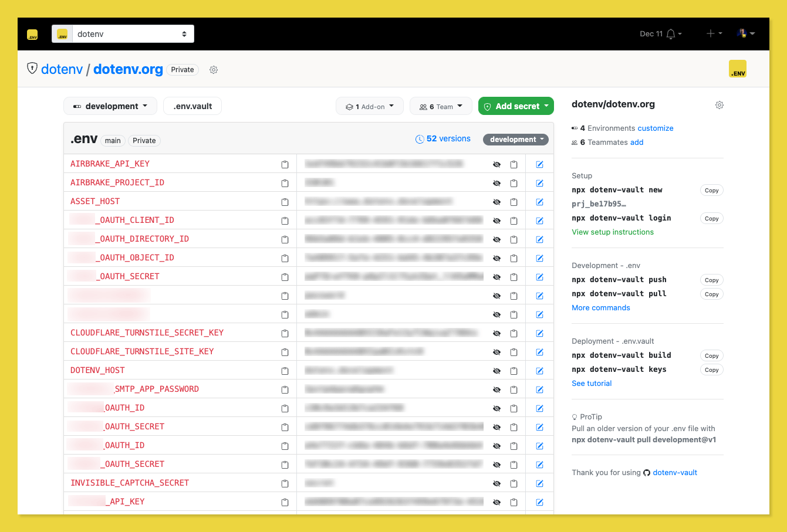787x532 pixels.
Task: Open the dotenv organization selector
Action: (x=123, y=34)
